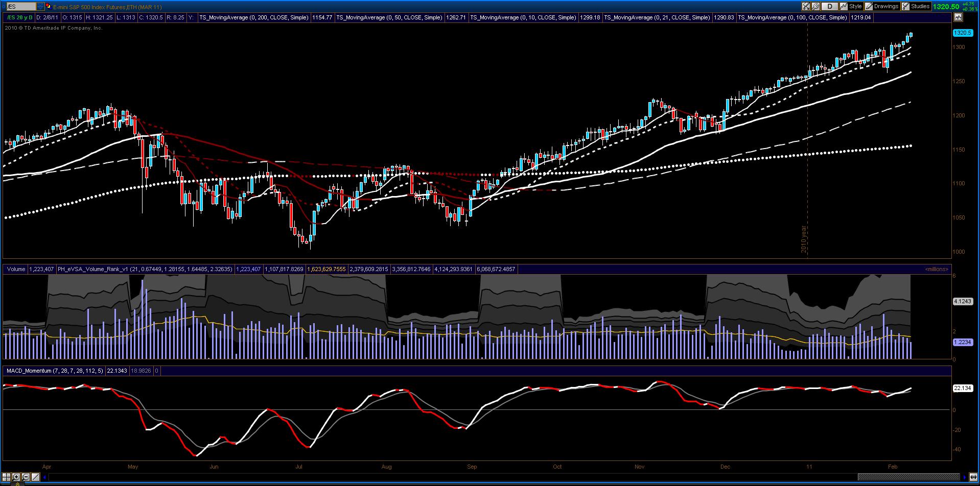Click the orange 1,623,629.7555 volume value
The width and height of the screenshot is (980, 486).
326,269
